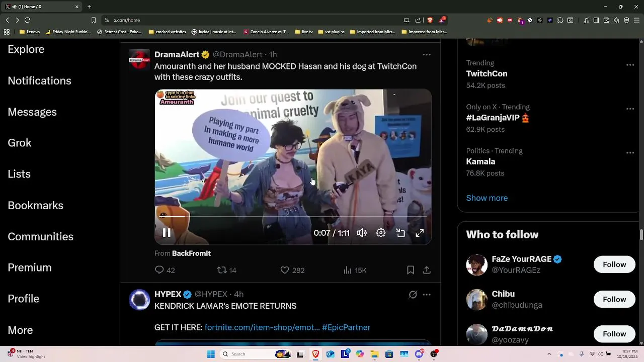
Task: Open more options on HYPEX post
Action: 427,294
